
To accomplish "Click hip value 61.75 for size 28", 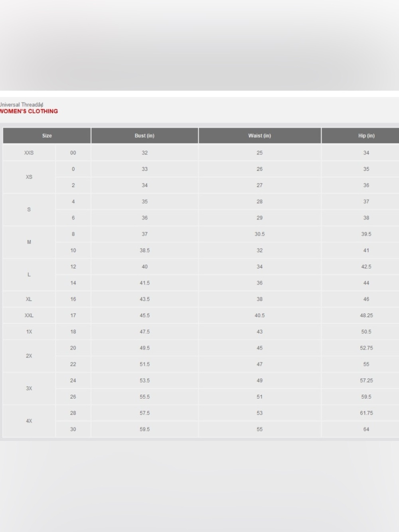I will click(x=360, y=413).
